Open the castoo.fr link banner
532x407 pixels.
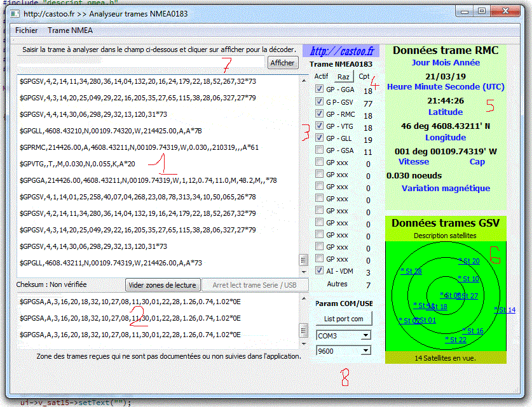coord(342,51)
